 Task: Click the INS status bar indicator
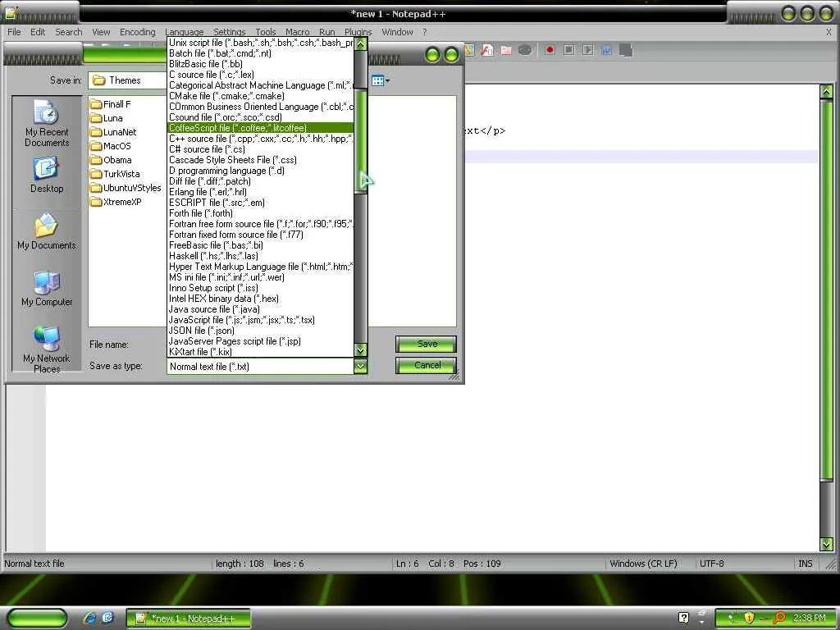(806, 564)
